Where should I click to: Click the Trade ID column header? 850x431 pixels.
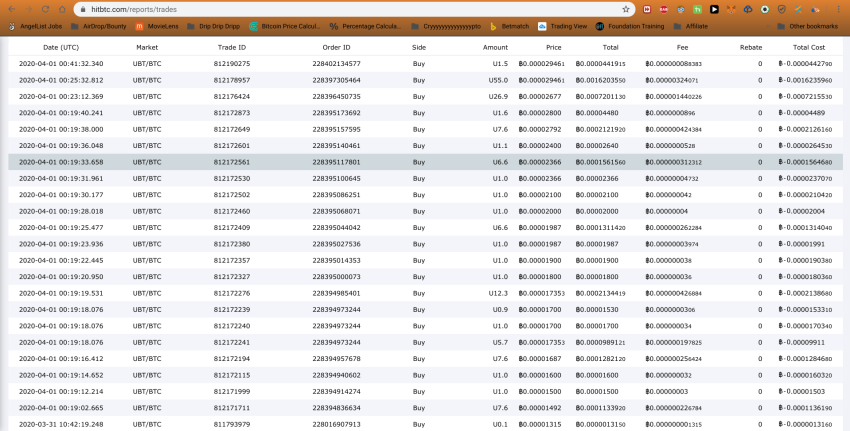click(x=231, y=47)
